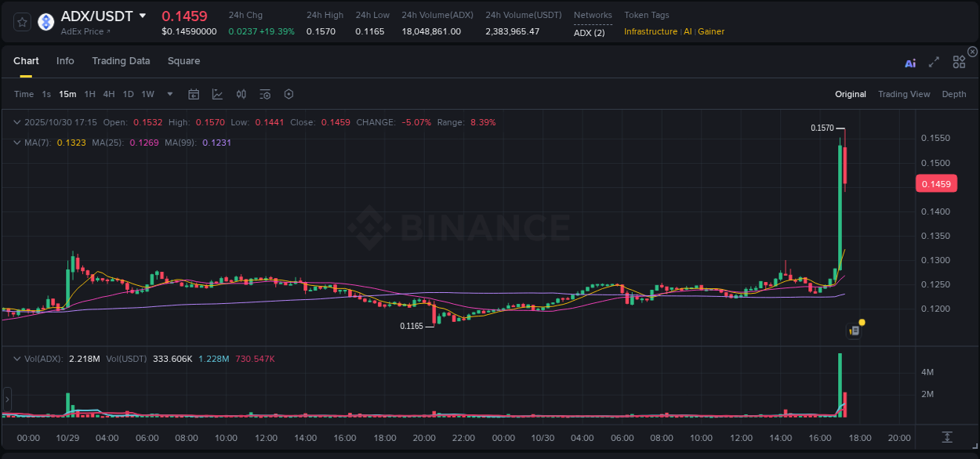The image size is (980, 459).
Task: Open the indicator settings list icon
Action: point(265,93)
